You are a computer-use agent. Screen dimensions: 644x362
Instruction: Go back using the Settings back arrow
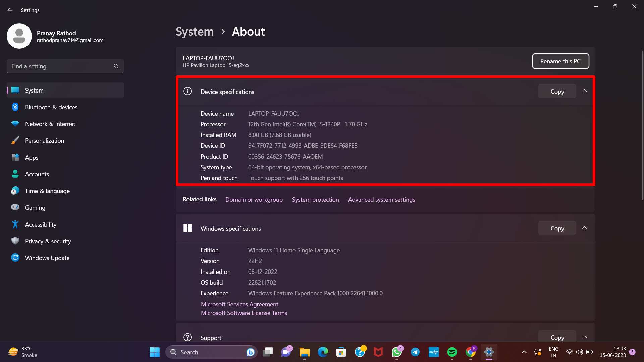10,10
